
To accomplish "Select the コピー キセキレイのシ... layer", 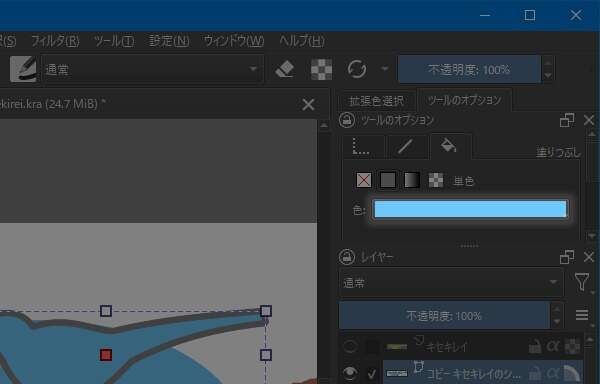I will (473, 373).
